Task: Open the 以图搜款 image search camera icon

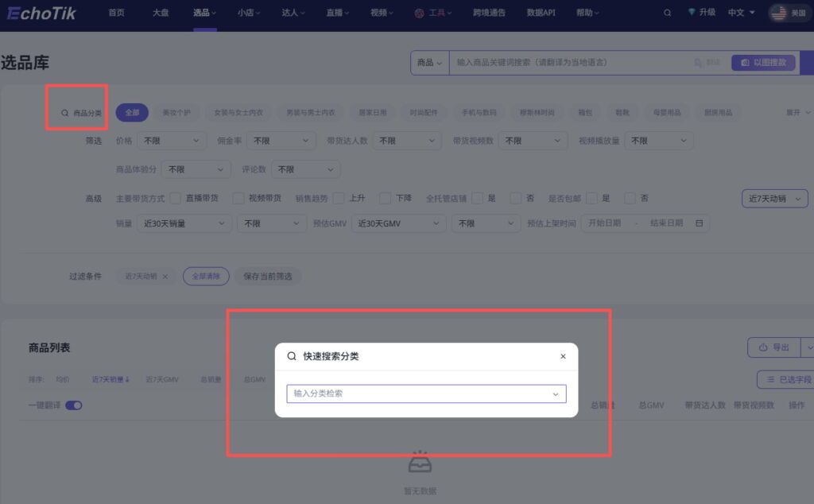Action: coord(745,63)
